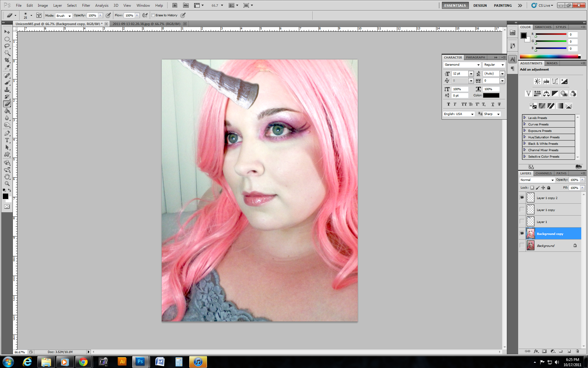Toggle Quick Mask mode
This screenshot has width=588, height=368.
pyautogui.click(x=7, y=207)
